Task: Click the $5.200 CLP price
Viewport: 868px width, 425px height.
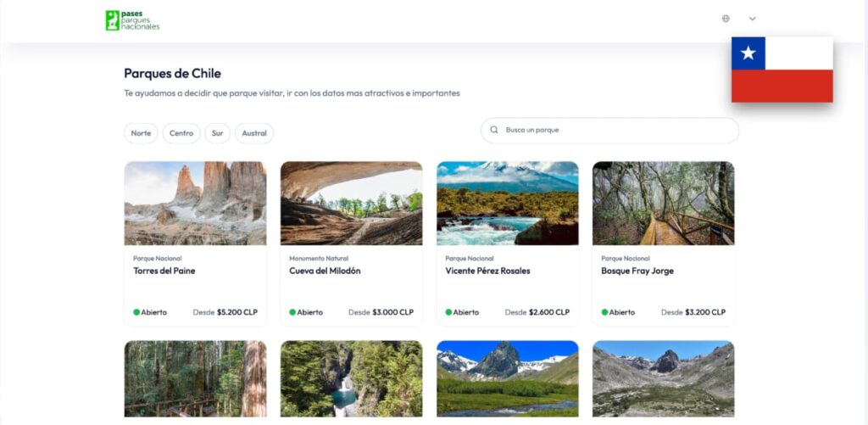Action: 236,312
